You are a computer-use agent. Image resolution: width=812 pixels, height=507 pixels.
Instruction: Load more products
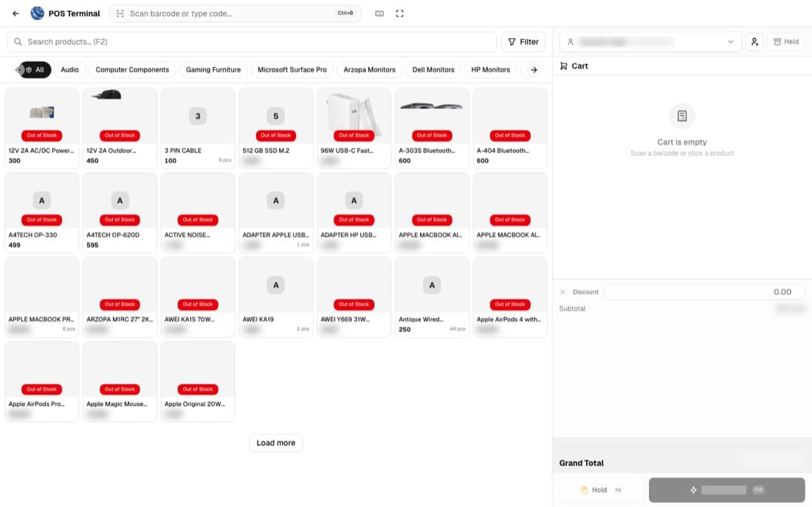[276, 444]
